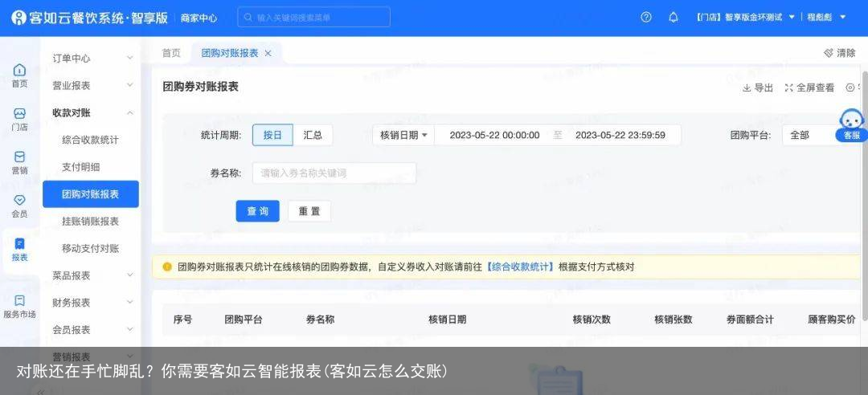Click the 团购平台 column header

tap(243, 320)
